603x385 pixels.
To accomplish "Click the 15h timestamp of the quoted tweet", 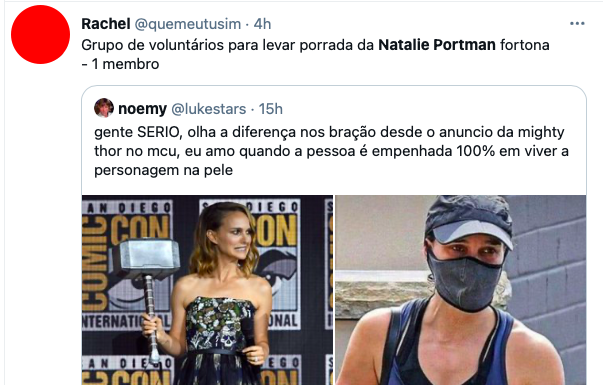I will [270, 109].
